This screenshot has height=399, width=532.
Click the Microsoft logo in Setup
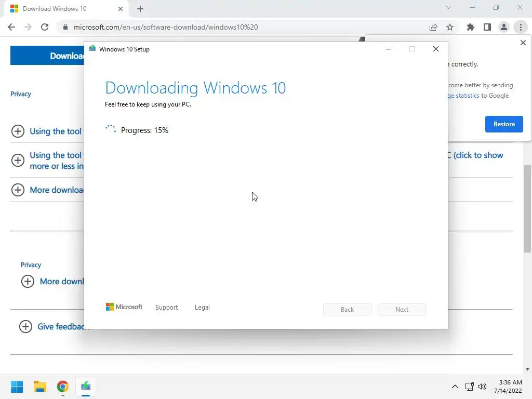(124, 307)
